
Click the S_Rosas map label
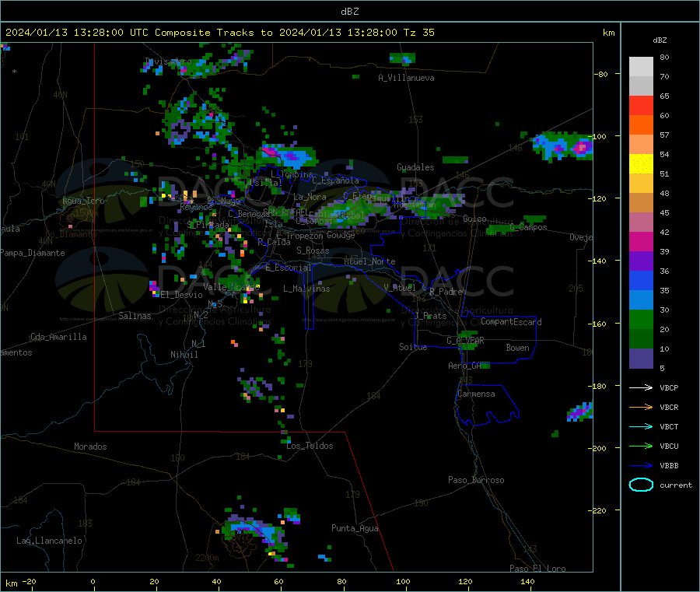[x=313, y=250]
